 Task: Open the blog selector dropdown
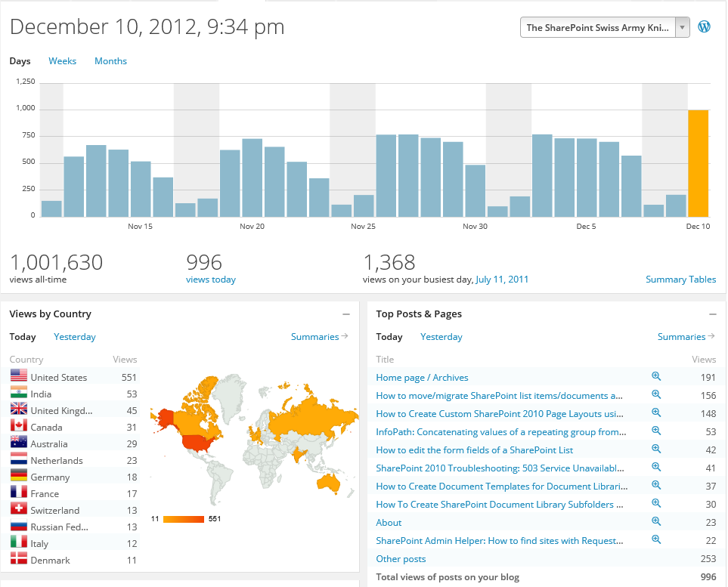(x=605, y=27)
